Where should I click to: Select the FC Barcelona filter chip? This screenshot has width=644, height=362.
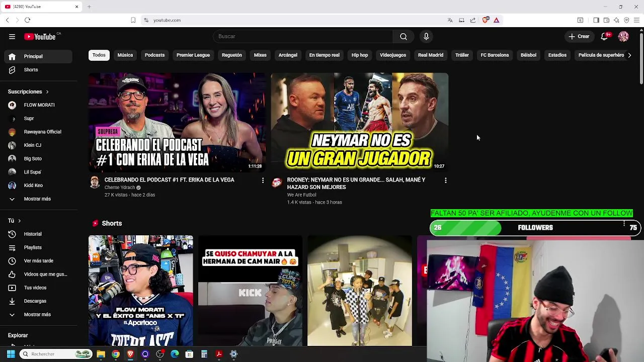point(495,55)
